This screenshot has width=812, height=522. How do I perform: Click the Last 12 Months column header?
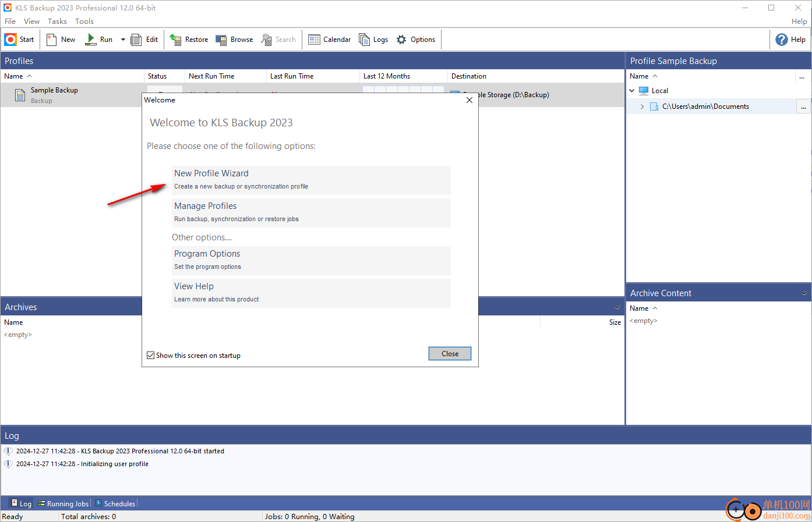coord(404,76)
